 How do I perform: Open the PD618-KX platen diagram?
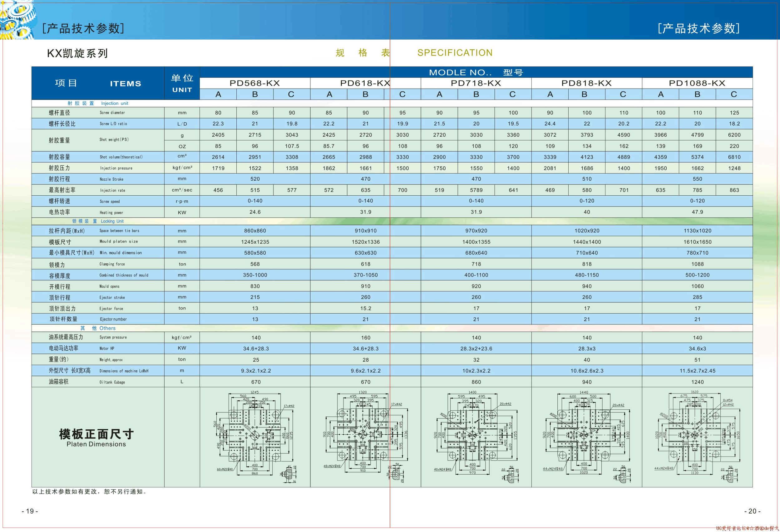coord(366,437)
